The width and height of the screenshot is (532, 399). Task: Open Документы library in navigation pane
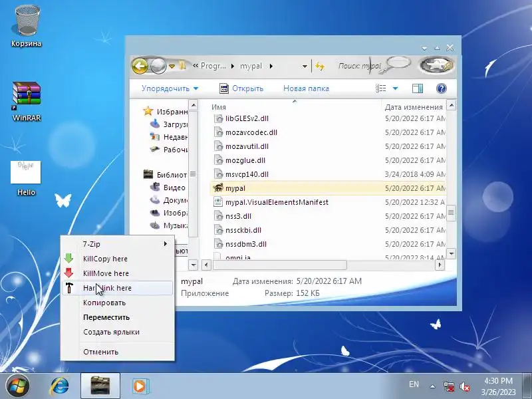point(169,200)
